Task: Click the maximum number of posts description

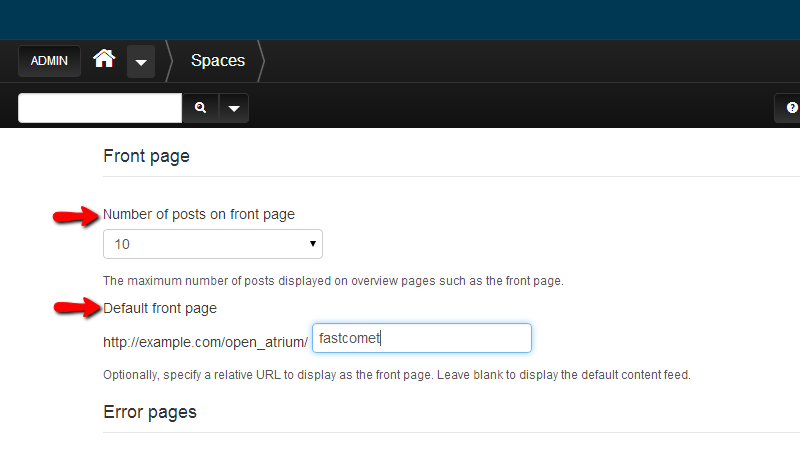Action: [333, 281]
